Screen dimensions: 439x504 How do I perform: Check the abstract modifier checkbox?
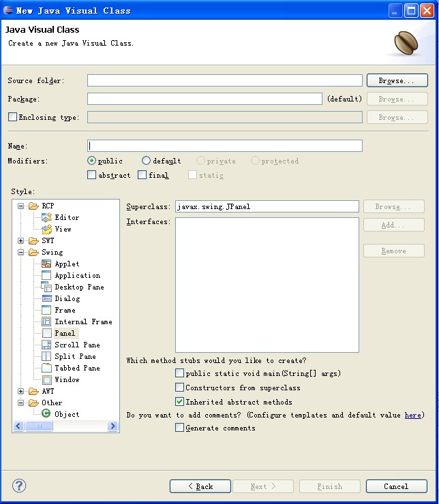(x=91, y=175)
